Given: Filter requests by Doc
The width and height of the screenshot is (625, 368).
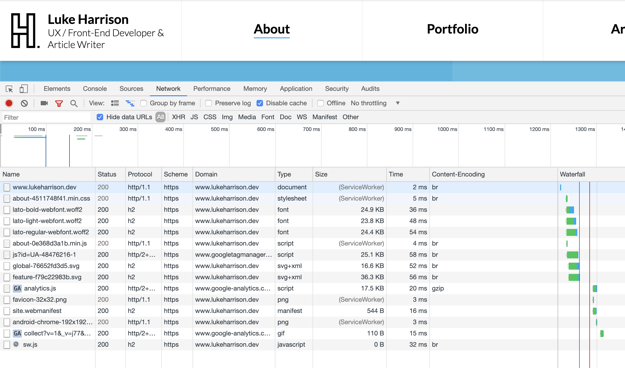Looking at the screenshot, I should coord(285,117).
